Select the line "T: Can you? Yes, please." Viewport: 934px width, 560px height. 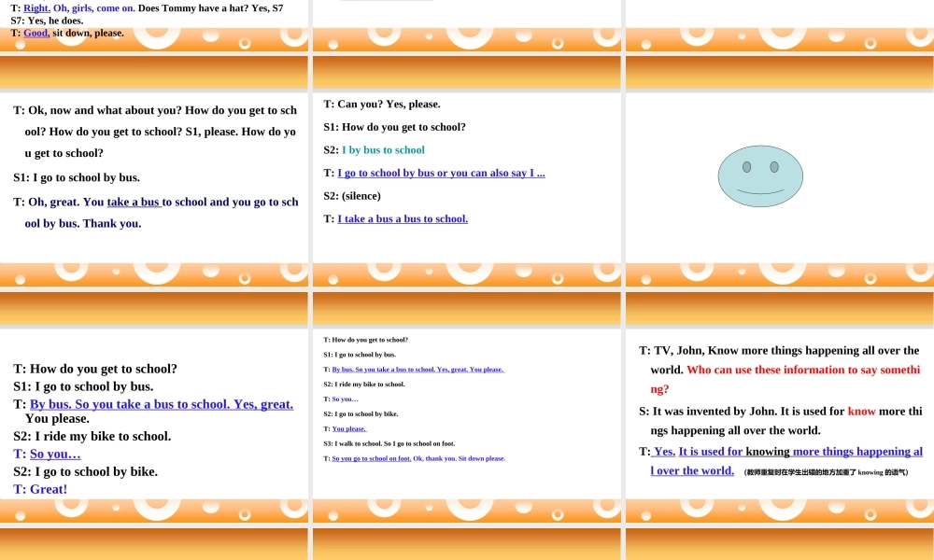pyautogui.click(x=382, y=105)
